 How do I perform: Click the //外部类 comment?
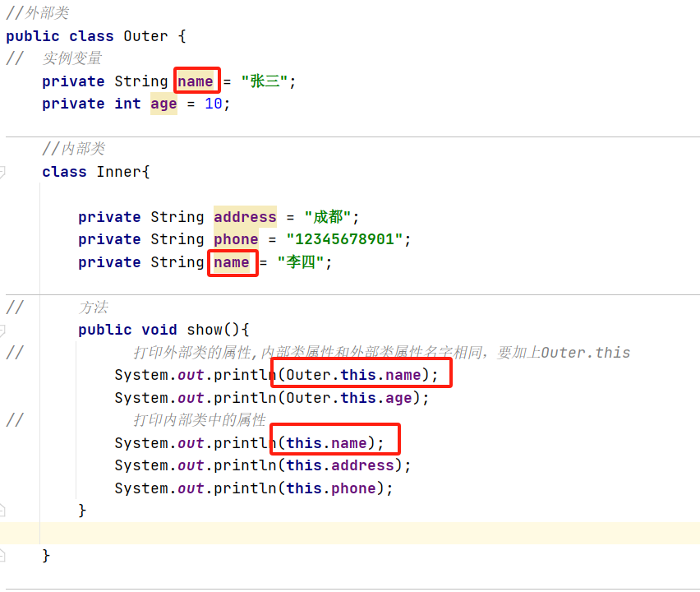tap(38, 13)
